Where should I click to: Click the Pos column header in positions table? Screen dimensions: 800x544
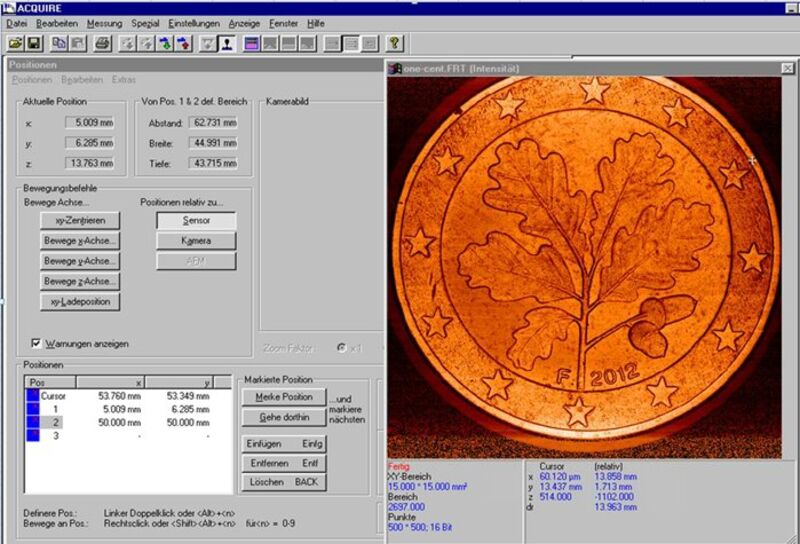click(50, 382)
